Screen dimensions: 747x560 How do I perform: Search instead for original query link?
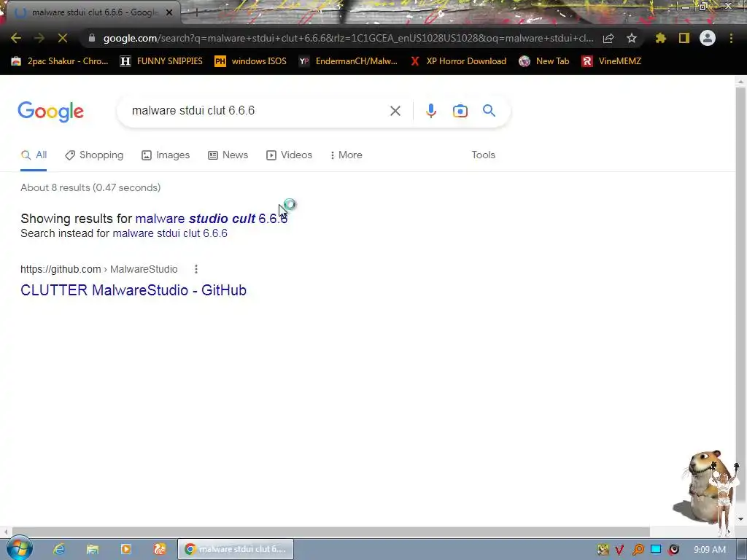click(169, 233)
